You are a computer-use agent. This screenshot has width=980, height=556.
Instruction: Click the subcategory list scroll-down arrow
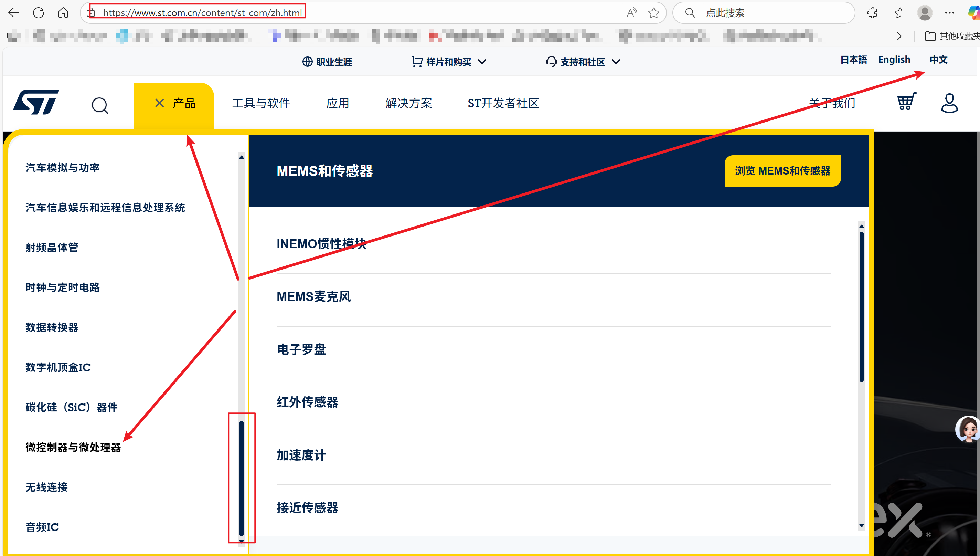coord(861,526)
